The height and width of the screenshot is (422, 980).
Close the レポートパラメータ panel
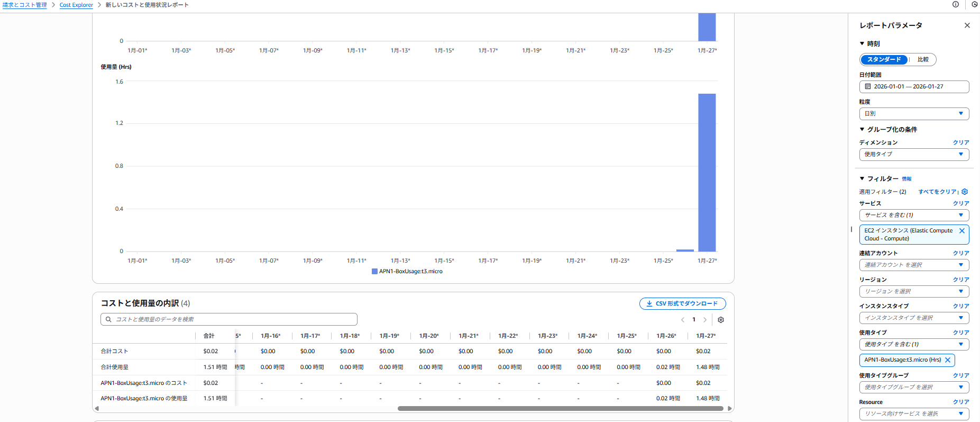click(967, 25)
